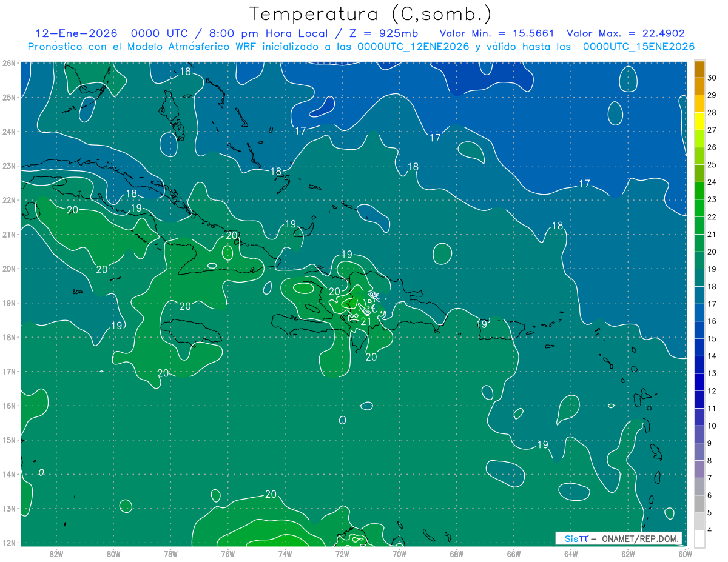Click latitude axis label "24N"
This screenshot has width=728, height=562.
[x=8, y=132]
